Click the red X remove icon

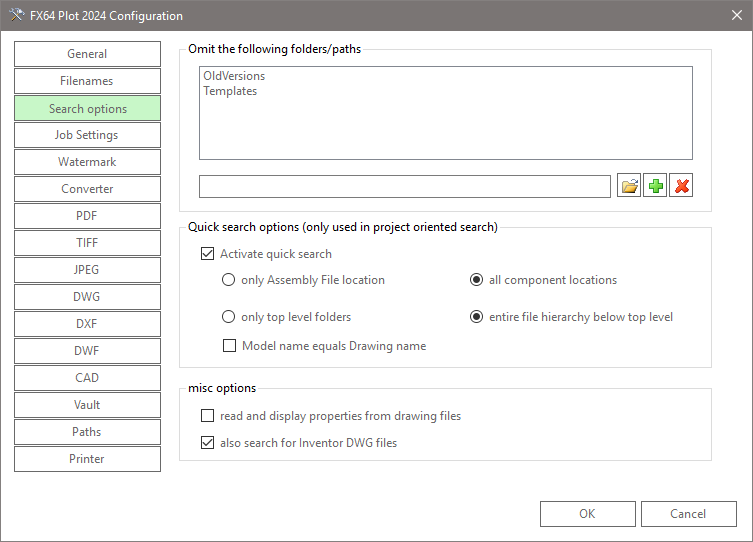681,186
